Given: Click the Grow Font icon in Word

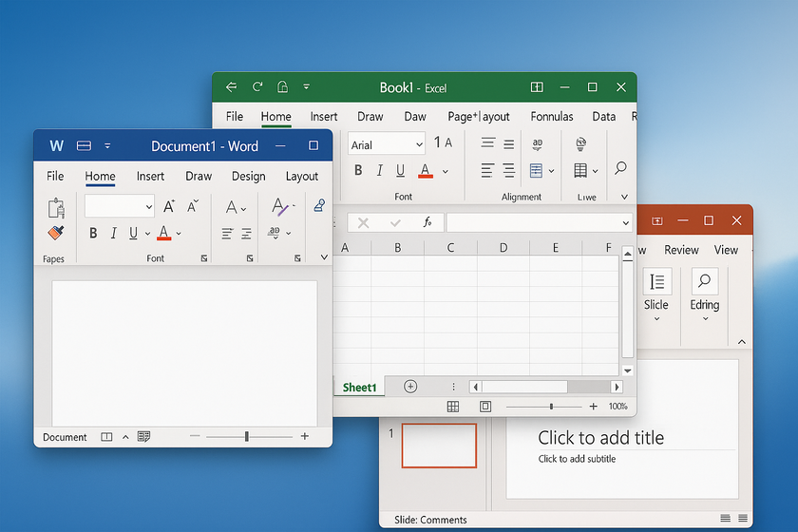Looking at the screenshot, I should pyautogui.click(x=169, y=206).
